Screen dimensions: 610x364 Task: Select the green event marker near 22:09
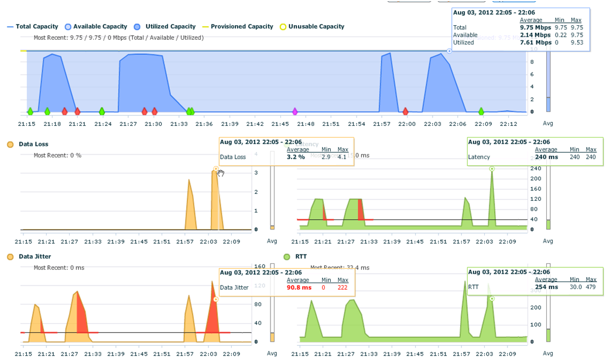(x=481, y=111)
